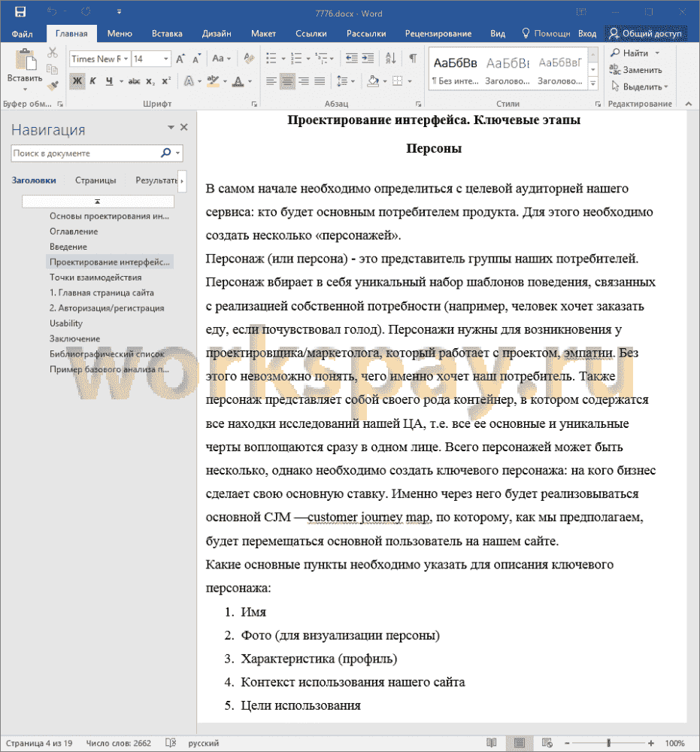Click the Cut scissors icon
This screenshot has width=700, height=752.
pos(53,53)
